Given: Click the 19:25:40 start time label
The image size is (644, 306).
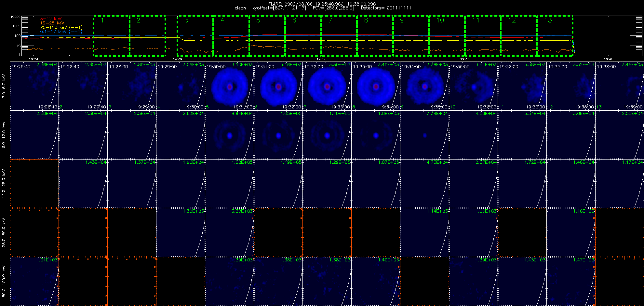Looking at the screenshot, I should click(21, 67).
